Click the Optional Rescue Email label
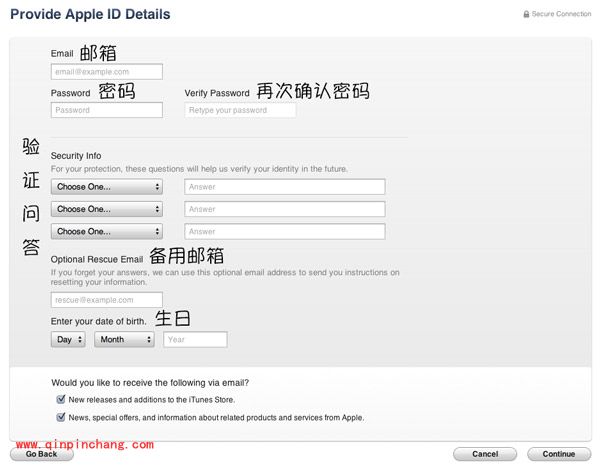Image resolution: width=600 pixels, height=466 pixels. (97, 259)
